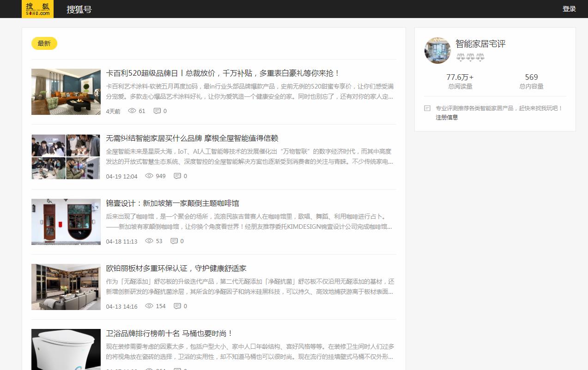Click the 04-19 12:04 timestamp
Image resolution: width=588 pixels, height=370 pixels.
[121, 176]
